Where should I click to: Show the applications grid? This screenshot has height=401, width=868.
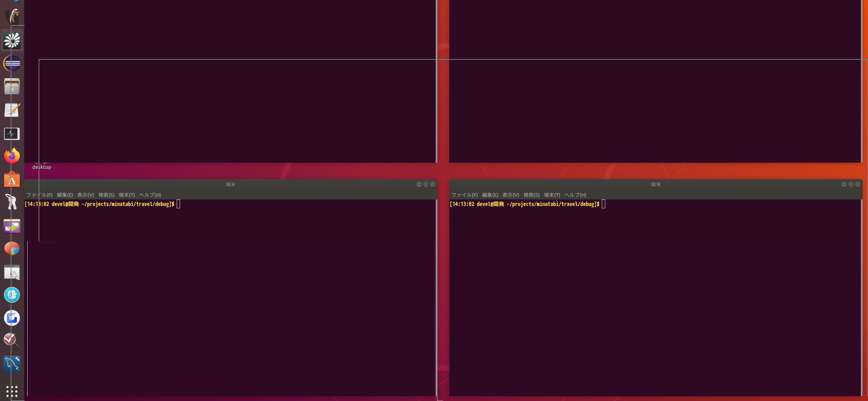pos(12,391)
